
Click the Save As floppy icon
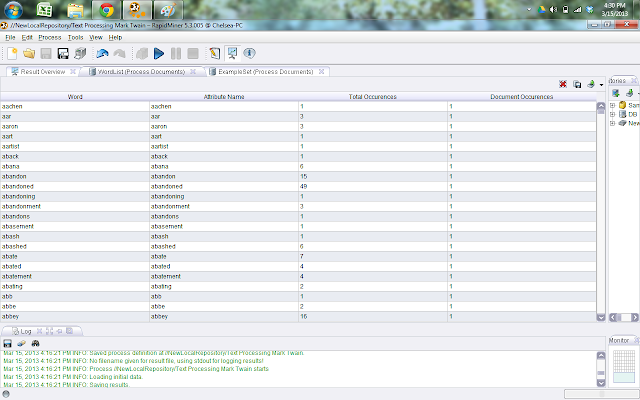click(63, 53)
